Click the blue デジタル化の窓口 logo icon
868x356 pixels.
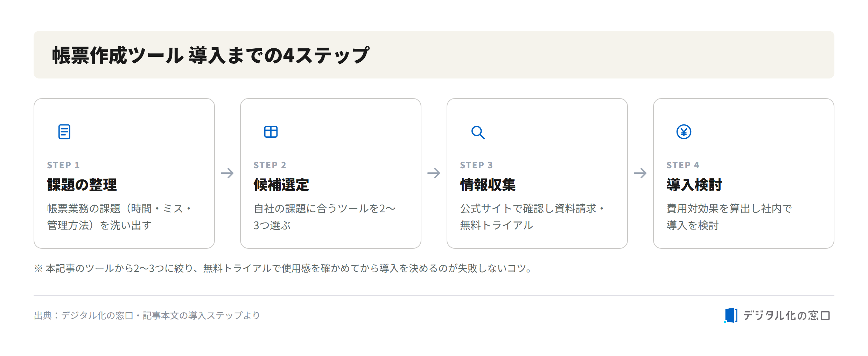[x=731, y=315]
